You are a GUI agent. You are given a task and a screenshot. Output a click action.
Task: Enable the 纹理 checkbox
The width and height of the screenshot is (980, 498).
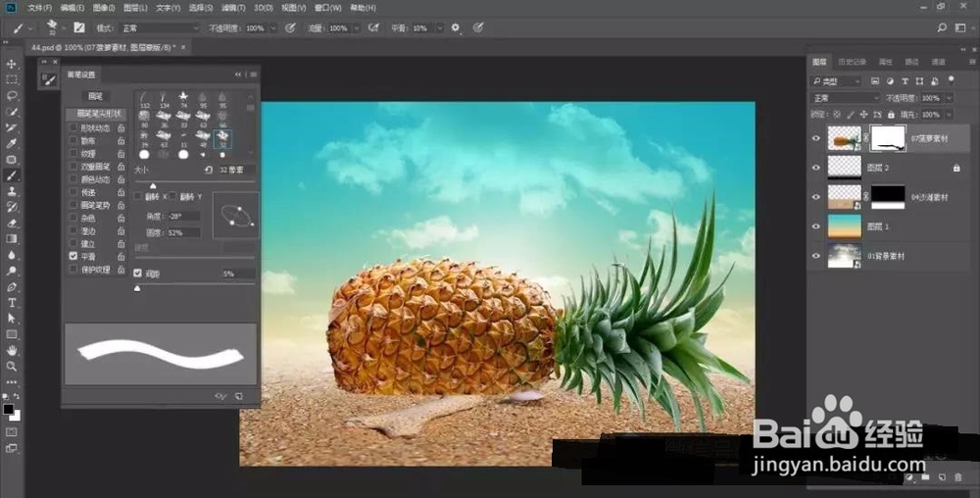[73, 153]
